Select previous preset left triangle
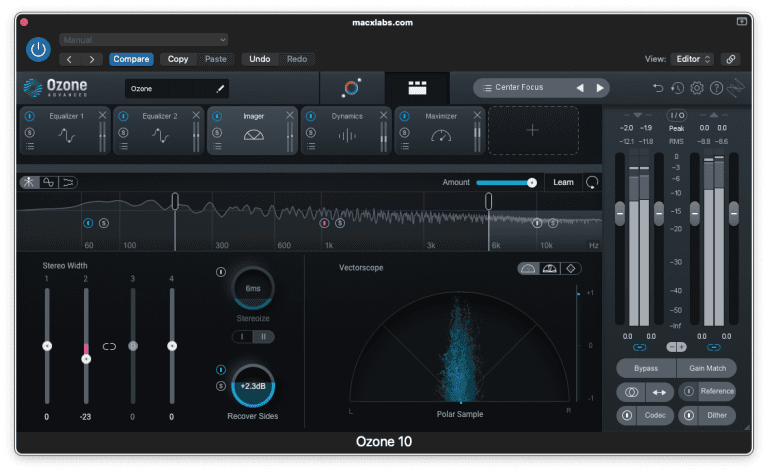Image resolution: width=768 pixels, height=473 pixels. (580, 88)
